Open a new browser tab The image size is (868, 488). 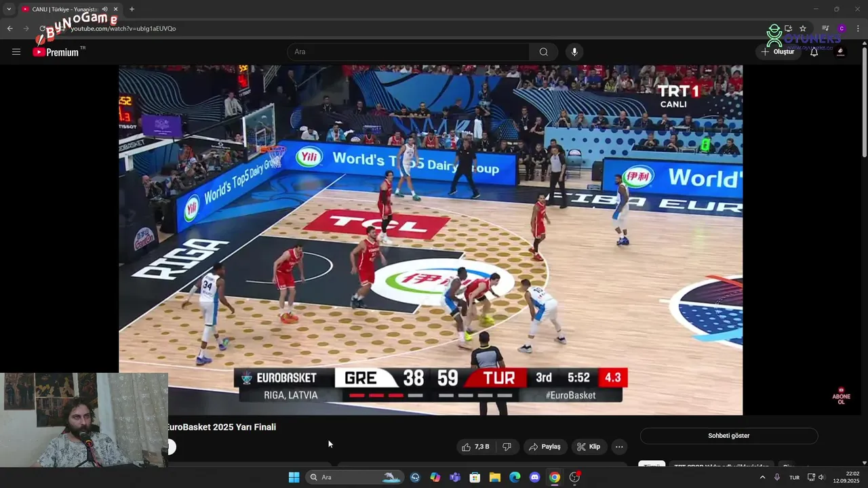[132, 9]
